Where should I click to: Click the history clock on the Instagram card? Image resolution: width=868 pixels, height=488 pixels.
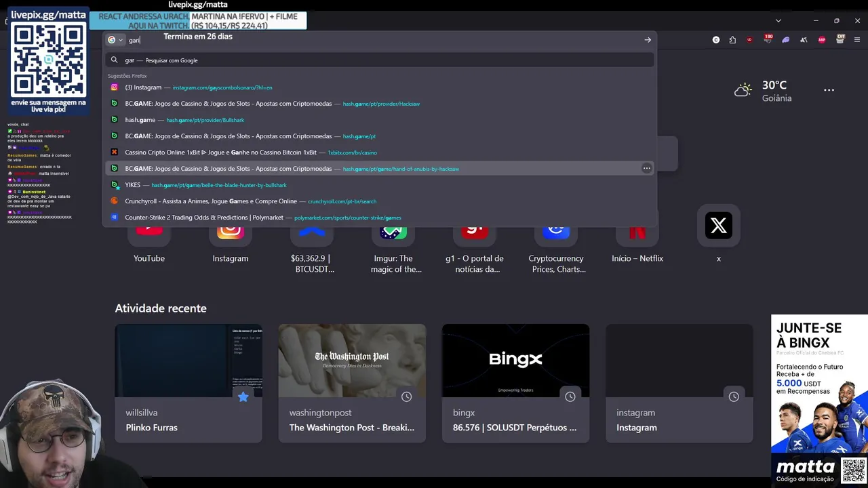pos(734,396)
